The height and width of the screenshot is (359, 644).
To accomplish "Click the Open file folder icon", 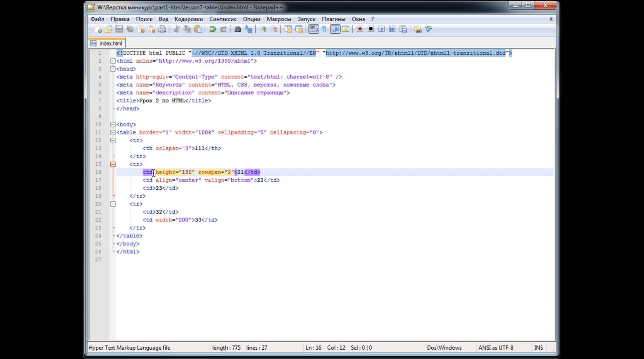I will pos(108,29).
